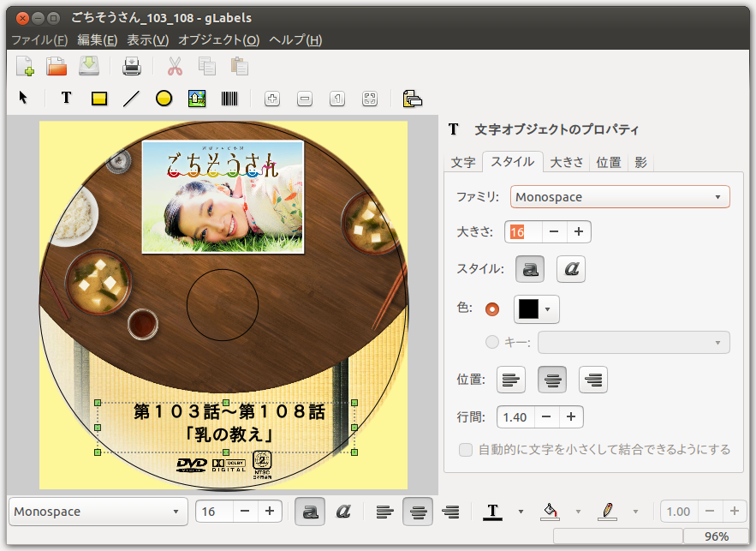Zoom to fit the label
This screenshot has height=551, width=756.
click(x=370, y=99)
